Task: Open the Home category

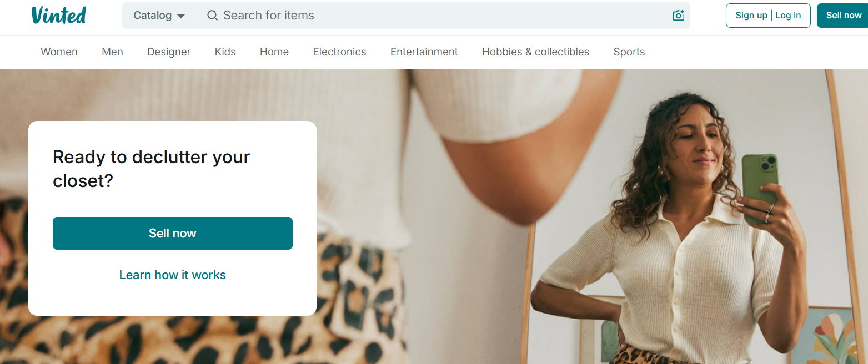Action: click(274, 52)
